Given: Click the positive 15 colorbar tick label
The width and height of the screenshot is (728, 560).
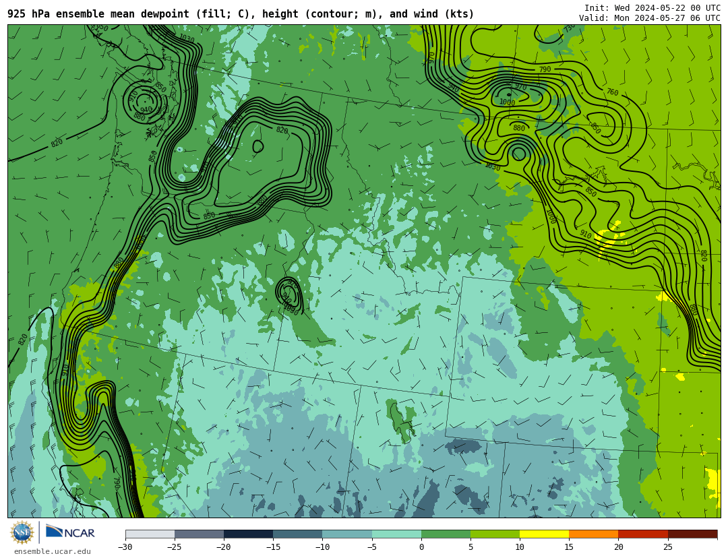Looking at the screenshot, I should (x=569, y=547).
